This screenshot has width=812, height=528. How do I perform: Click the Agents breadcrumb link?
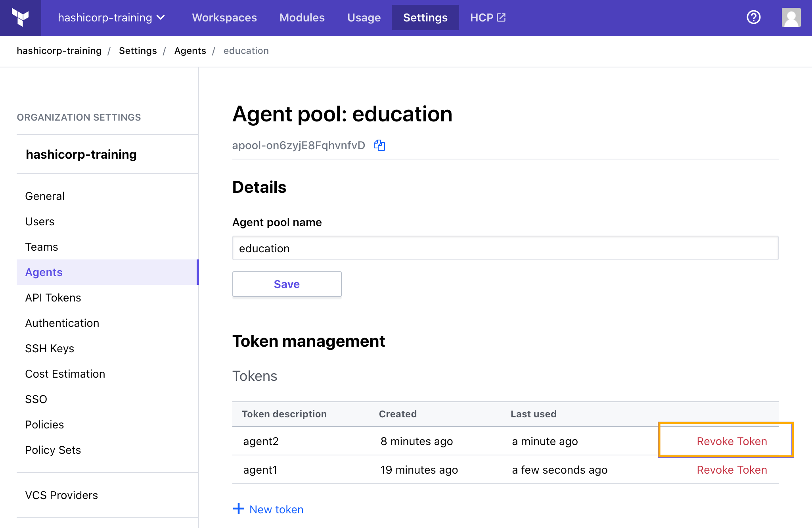point(190,51)
